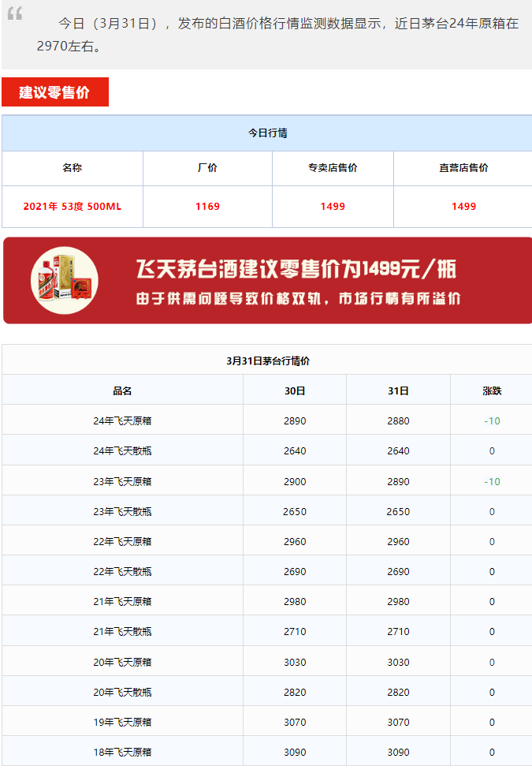Click the 18年飞天原箱 row name
Screen dimensions: 532x766
coord(122,753)
